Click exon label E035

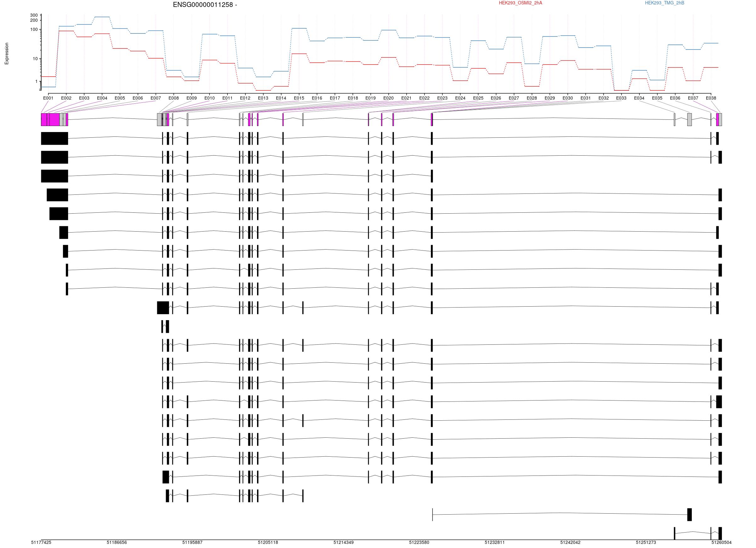657,98
